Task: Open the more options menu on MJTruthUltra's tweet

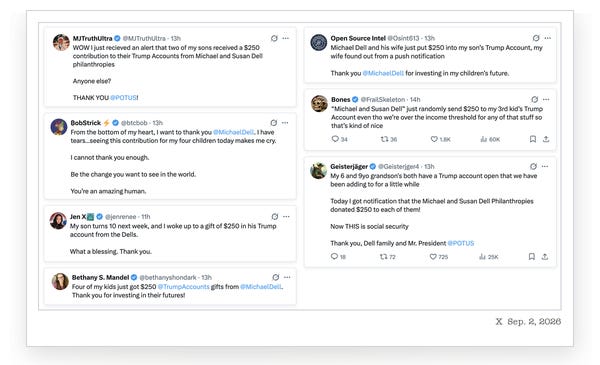Action: (x=285, y=38)
